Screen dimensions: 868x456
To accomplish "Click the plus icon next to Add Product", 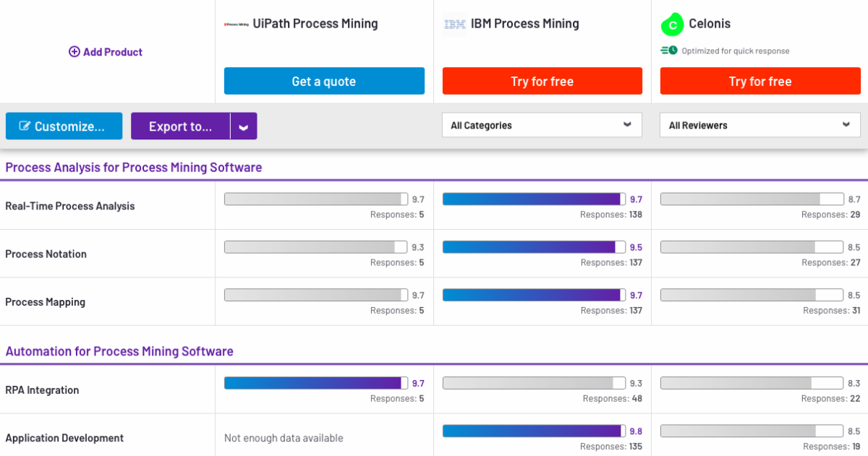I will tap(75, 51).
